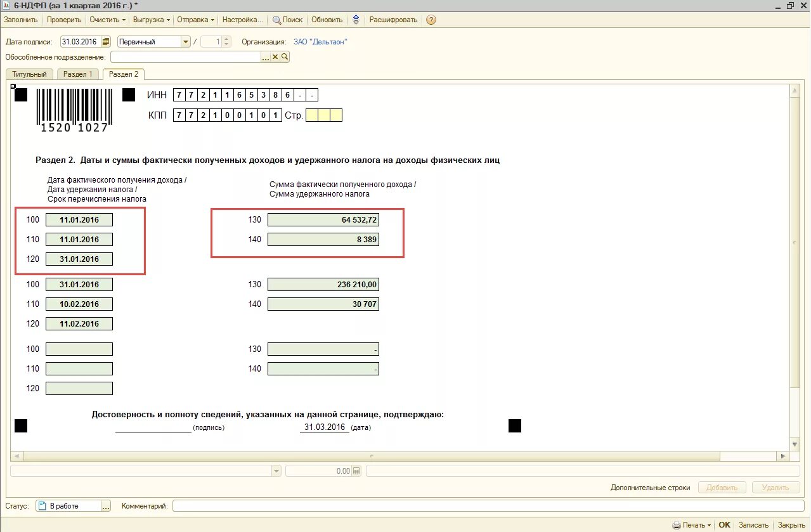811x532 pixels.
Task: Click the Обновить toolbar button
Action: [327, 20]
